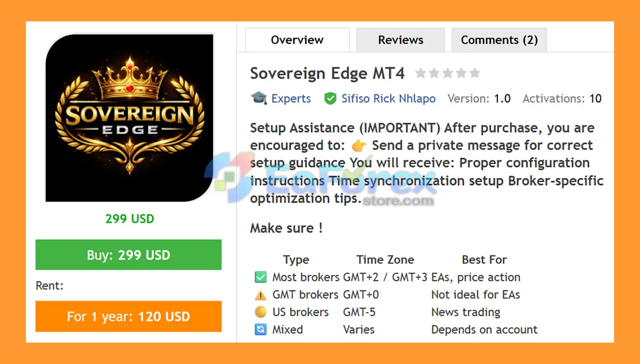Viewport: 640px width, 364px height.
Task: Click the green verified shield icon
Action: pyautogui.click(x=330, y=99)
